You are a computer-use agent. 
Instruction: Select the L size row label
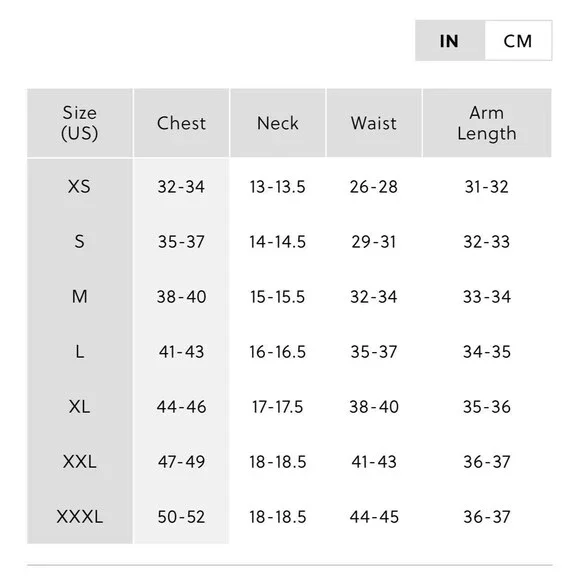point(80,352)
